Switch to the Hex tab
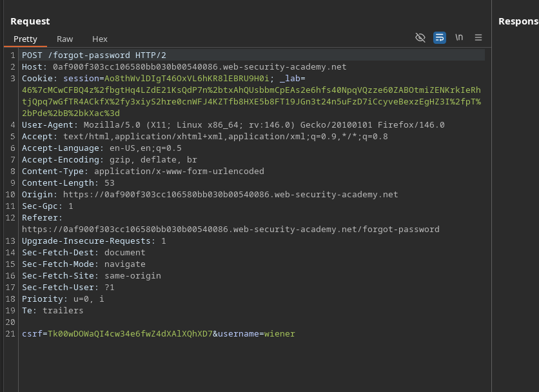Image resolution: width=539 pixels, height=392 pixels. (x=100, y=39)
